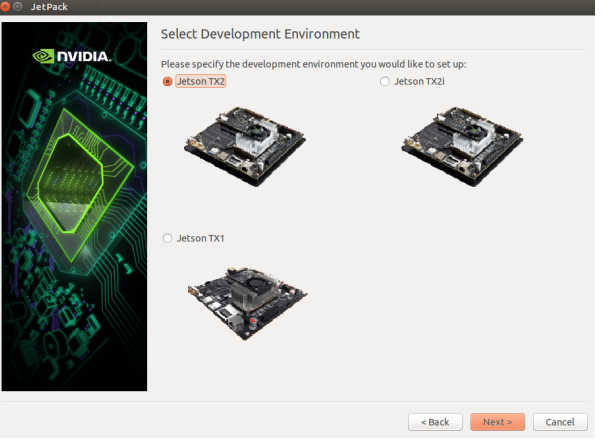Click the Jetson TX2i board image

point(462,146)
